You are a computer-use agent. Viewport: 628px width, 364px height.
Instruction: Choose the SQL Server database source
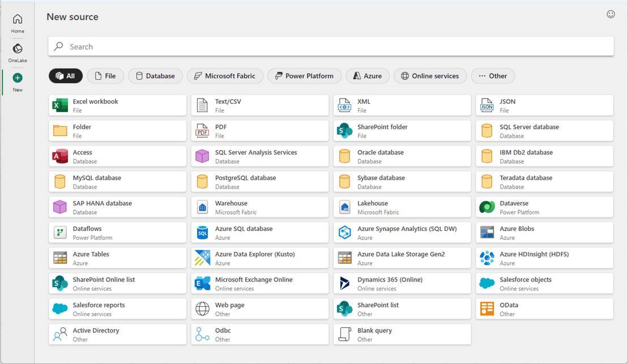pyautogui.click(x=544, y=131)
